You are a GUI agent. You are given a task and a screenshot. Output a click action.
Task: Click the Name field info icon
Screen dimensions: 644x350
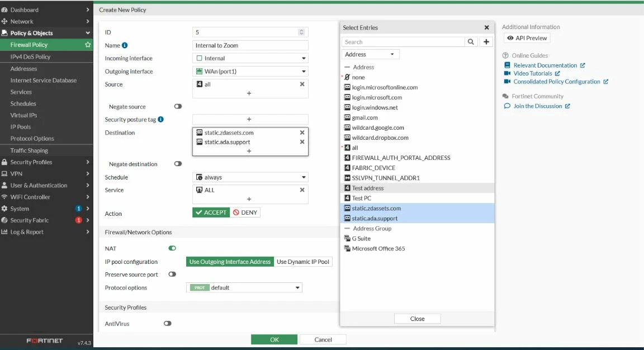coord(125,46)
